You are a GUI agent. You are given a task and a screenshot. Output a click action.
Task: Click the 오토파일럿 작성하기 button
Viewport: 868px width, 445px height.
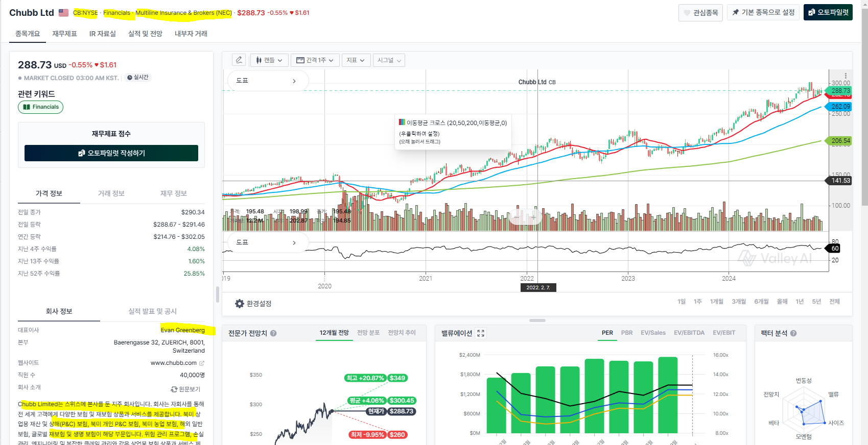click(111, 153)
